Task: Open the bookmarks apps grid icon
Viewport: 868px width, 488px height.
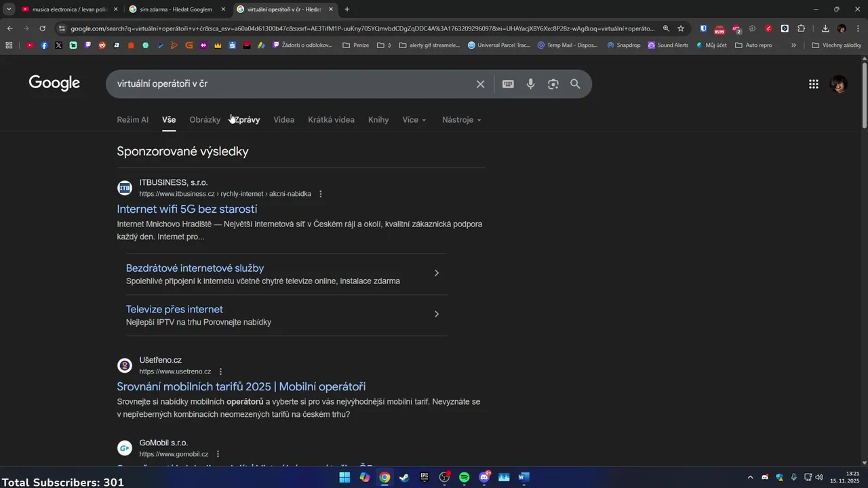Action: pos(9,45)
